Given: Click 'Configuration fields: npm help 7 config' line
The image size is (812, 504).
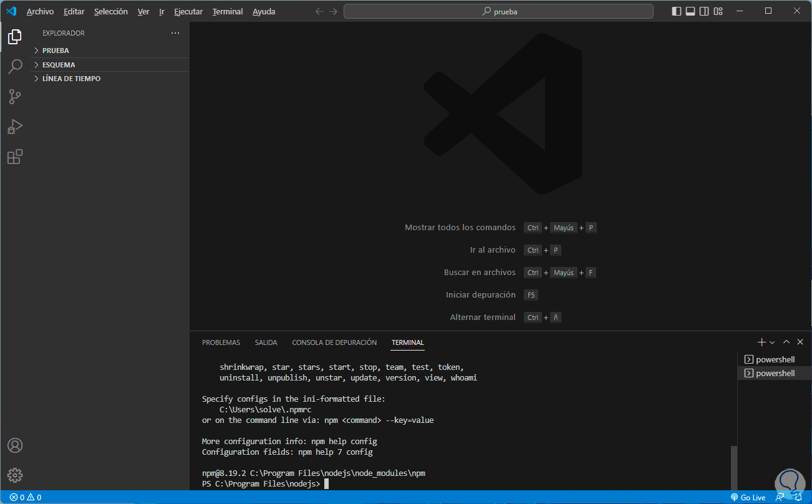Looking at the screenshot, I should (x=288, y=452).
